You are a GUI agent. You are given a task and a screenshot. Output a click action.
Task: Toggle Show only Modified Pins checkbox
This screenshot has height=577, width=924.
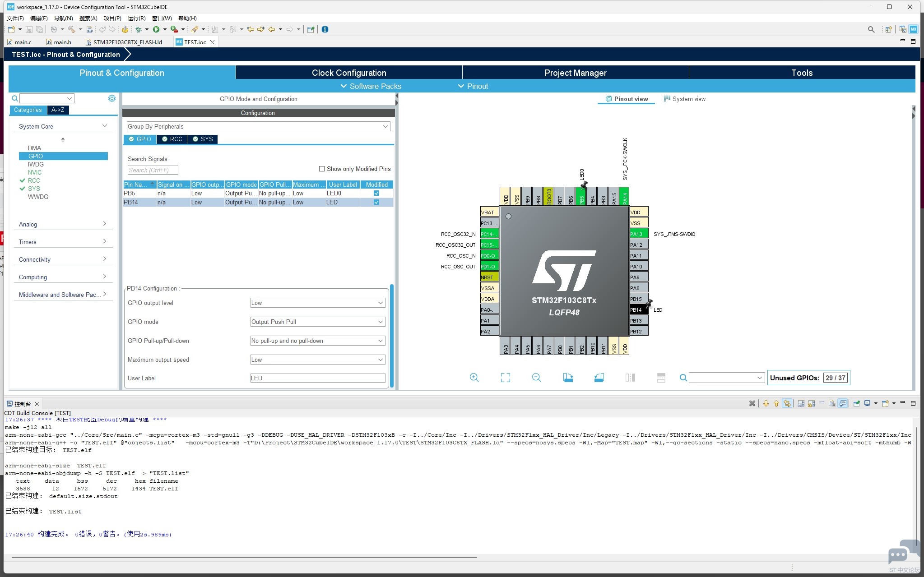click(x=322, y=169)
